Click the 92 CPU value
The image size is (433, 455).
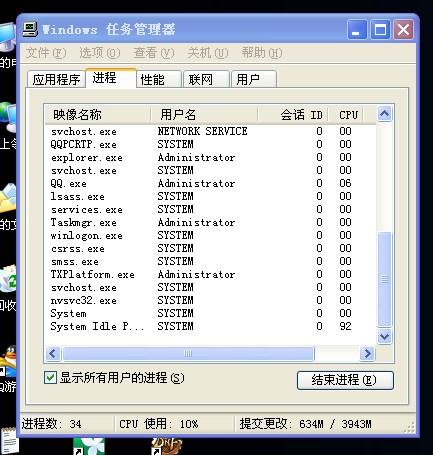tap(345, 326)
